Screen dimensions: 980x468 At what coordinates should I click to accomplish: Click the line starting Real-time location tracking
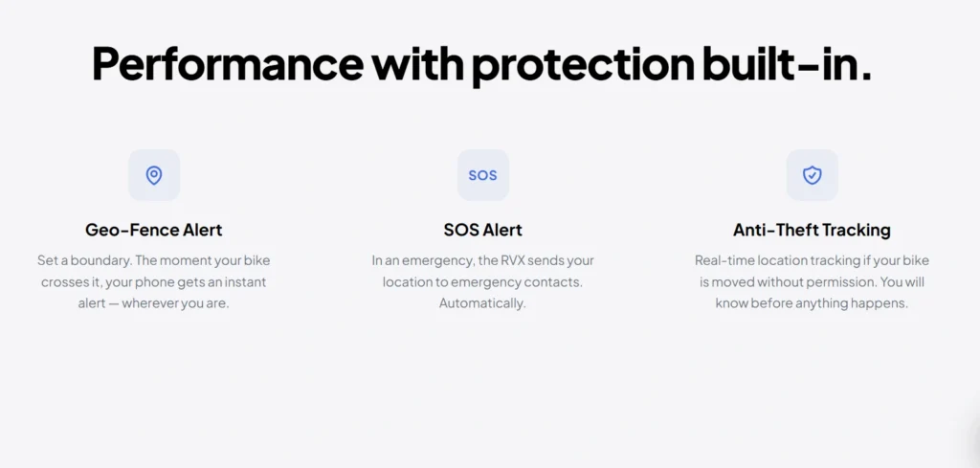812,260
